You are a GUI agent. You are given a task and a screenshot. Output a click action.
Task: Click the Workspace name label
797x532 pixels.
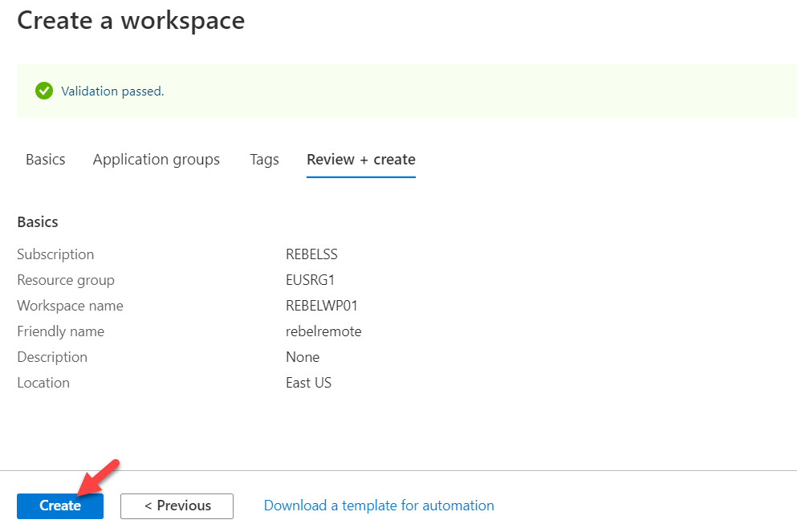click(70, 306)
